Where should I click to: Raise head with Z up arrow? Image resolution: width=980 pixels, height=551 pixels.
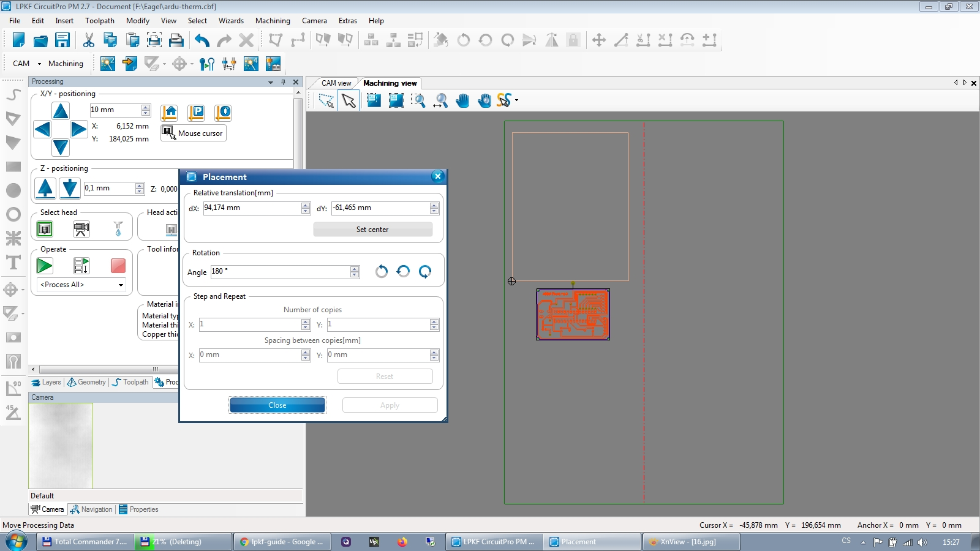pos(45,188)
